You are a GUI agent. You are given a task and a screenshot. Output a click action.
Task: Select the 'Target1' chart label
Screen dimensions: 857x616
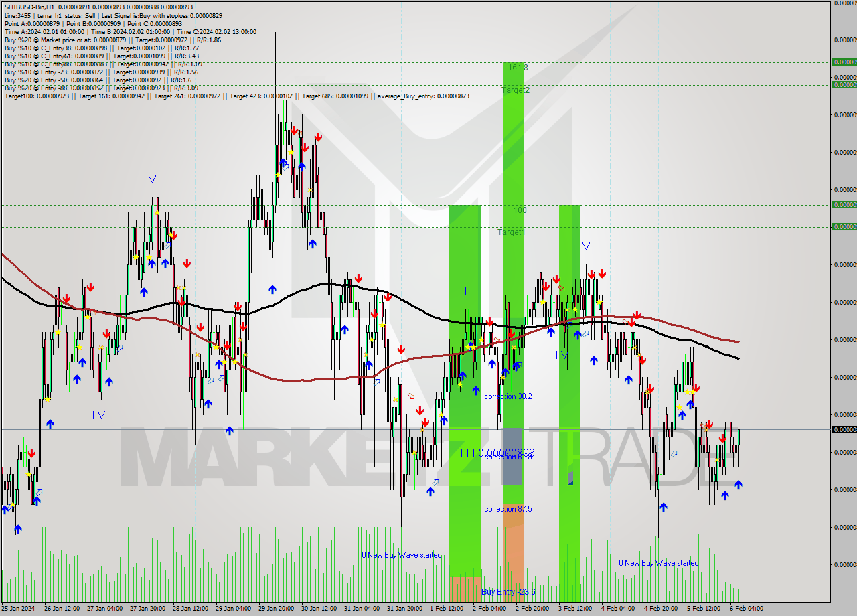pos(512,232)
